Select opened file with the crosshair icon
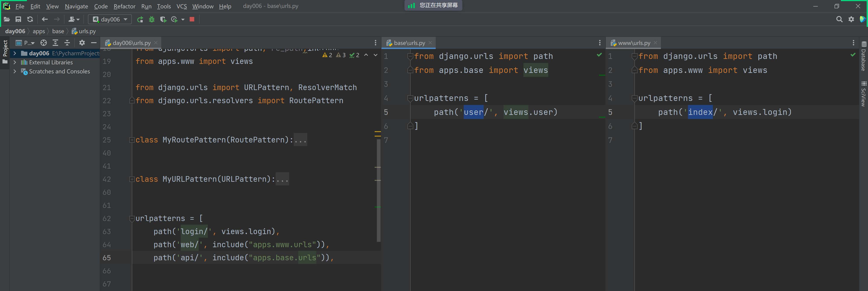Viewport: 868px width, 291px height. pyautogui.click(x=43, y=43)
